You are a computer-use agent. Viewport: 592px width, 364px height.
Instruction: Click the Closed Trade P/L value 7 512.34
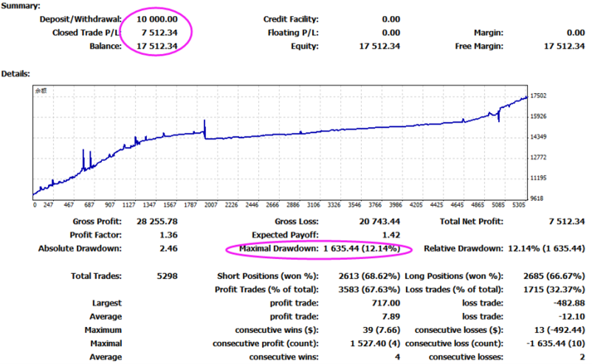coord(159,32)
